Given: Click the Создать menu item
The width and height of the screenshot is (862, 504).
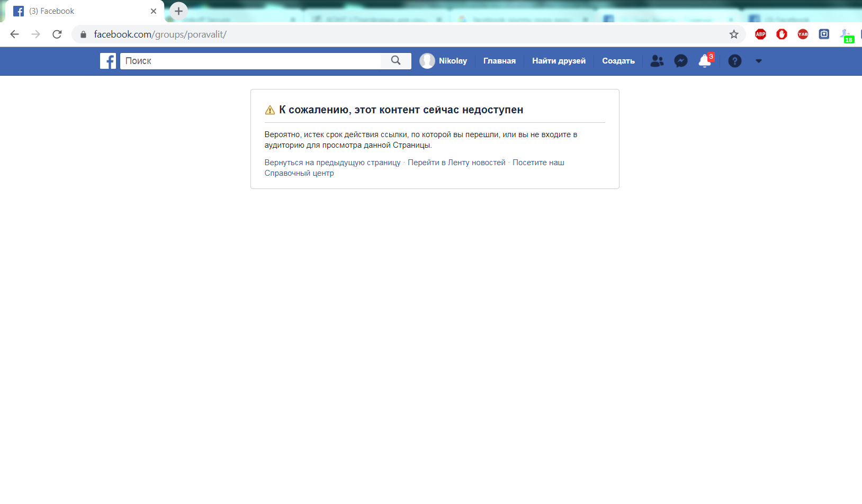Looking at the screenshot, I should click(x=618, y=61).
